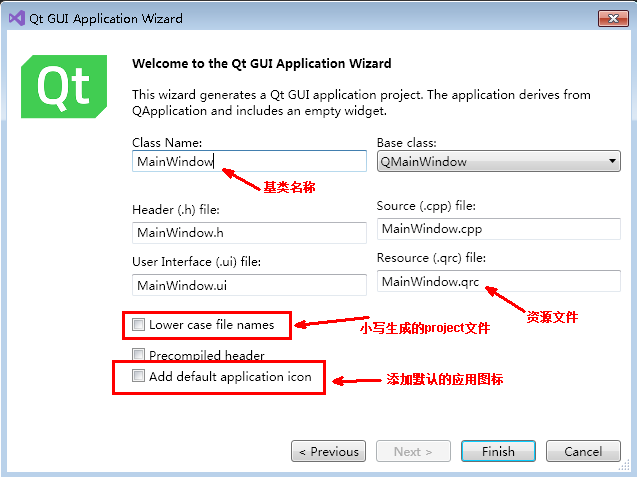Cancel the wizard
This screenshot has width=637, height=477.
coord(583,451)
